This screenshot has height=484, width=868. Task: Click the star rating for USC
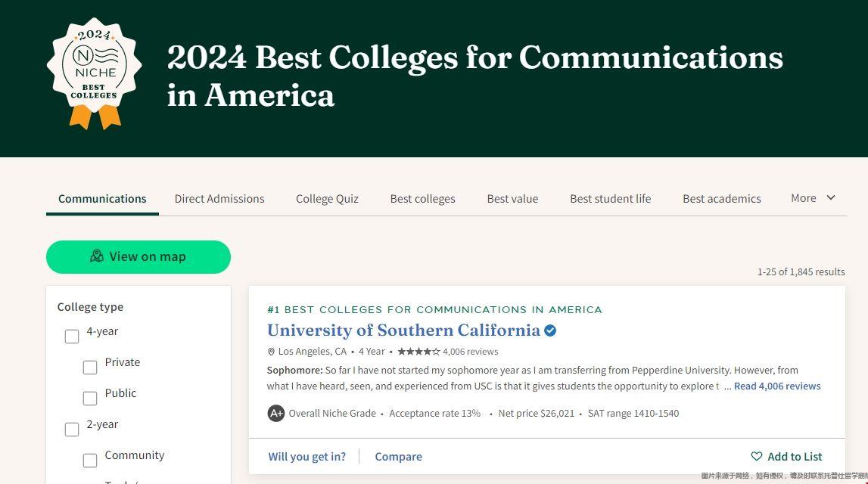(418, 352)
